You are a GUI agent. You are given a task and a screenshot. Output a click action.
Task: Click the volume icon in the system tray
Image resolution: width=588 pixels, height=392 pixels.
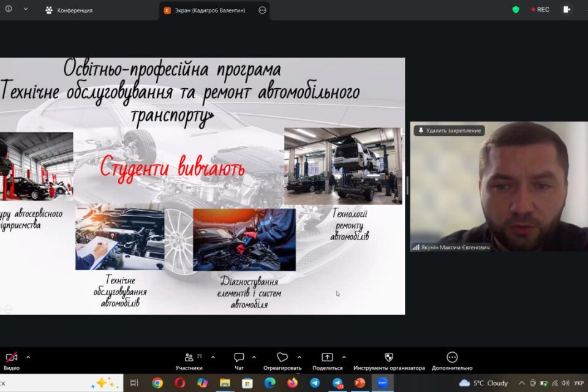[565, 383]
